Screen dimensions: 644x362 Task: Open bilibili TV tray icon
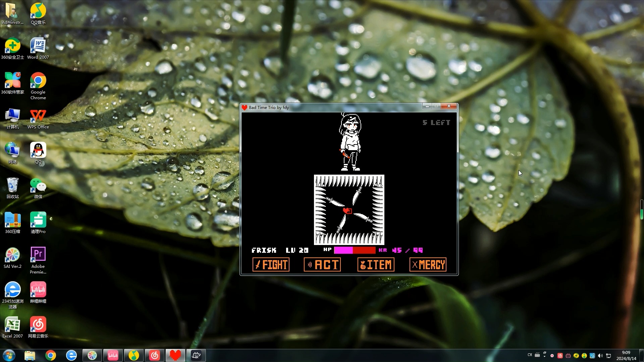(x=568, y=356)
